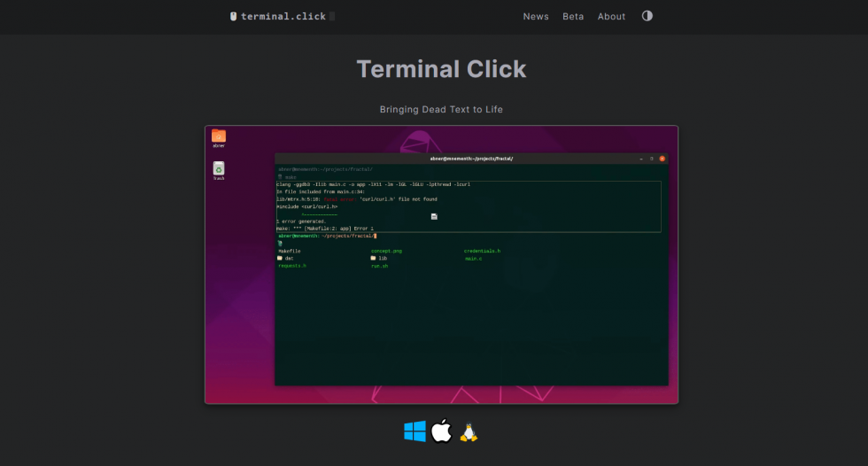Open the About page
Image resolution: width=868 pixels, height=466 pixels.
click(611, 17)
